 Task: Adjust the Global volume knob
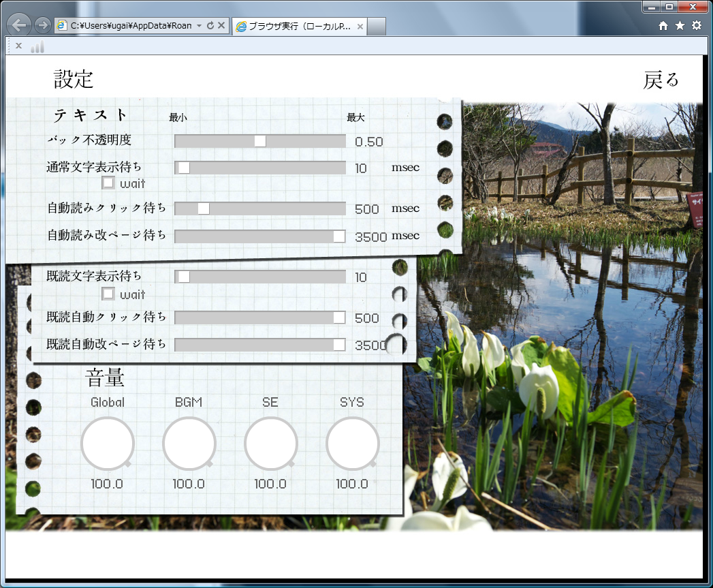[x=107, y=443]
